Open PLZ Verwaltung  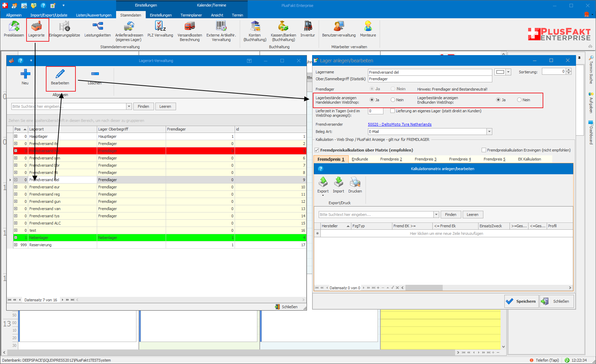pos(160,29)
